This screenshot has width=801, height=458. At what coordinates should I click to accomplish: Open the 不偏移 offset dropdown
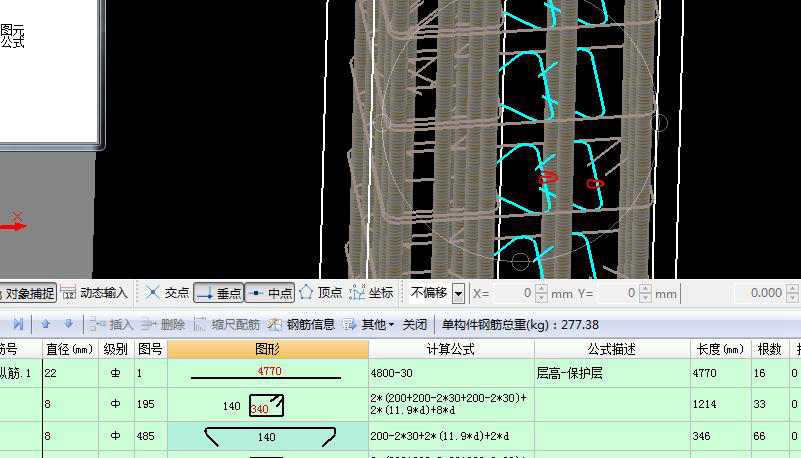pyautogui.click(x=458, y=294)
